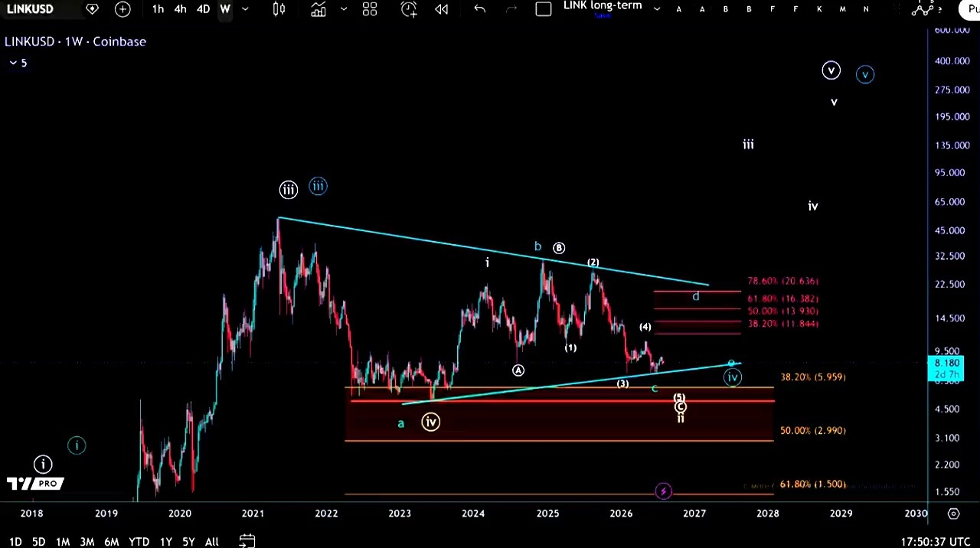
Task: Select the orange circled iv wave label
Action: pos(431,422)
